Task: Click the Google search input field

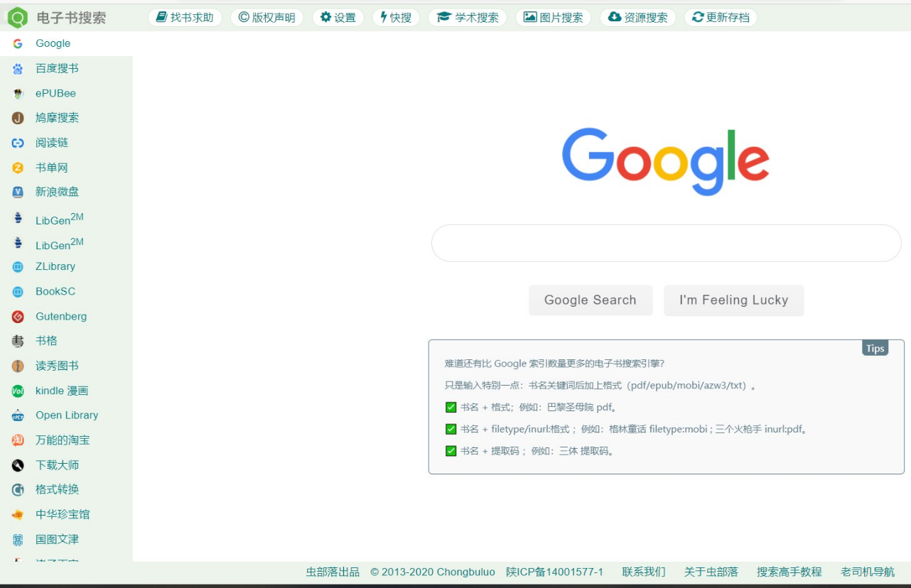Action: click(x=666, y=244)
